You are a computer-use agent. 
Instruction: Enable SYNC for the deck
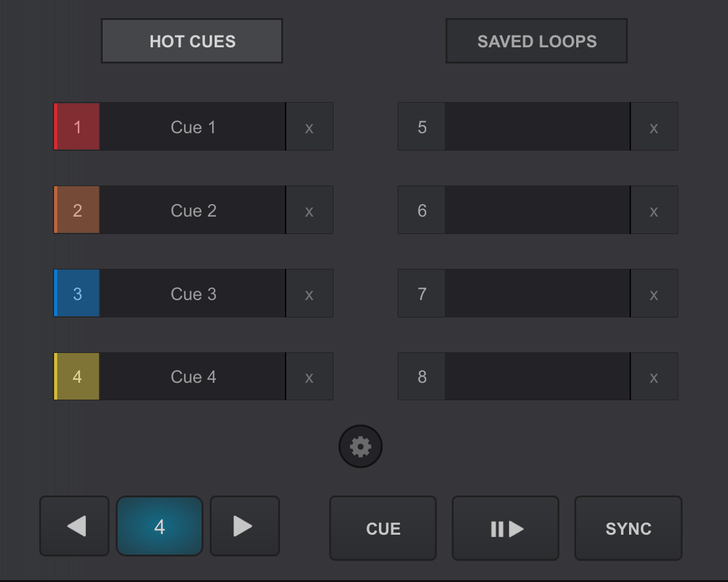(628, 528)
